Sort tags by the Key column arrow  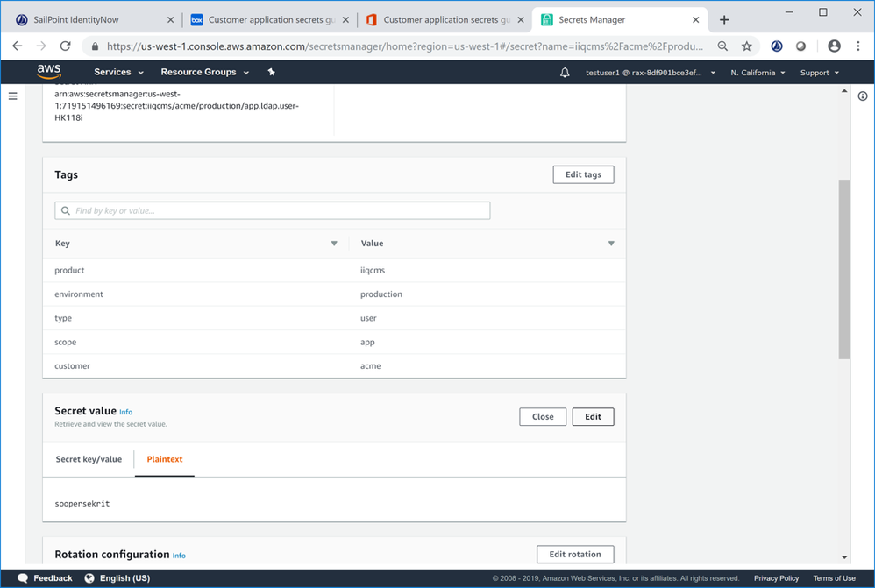tap(334, 244)
